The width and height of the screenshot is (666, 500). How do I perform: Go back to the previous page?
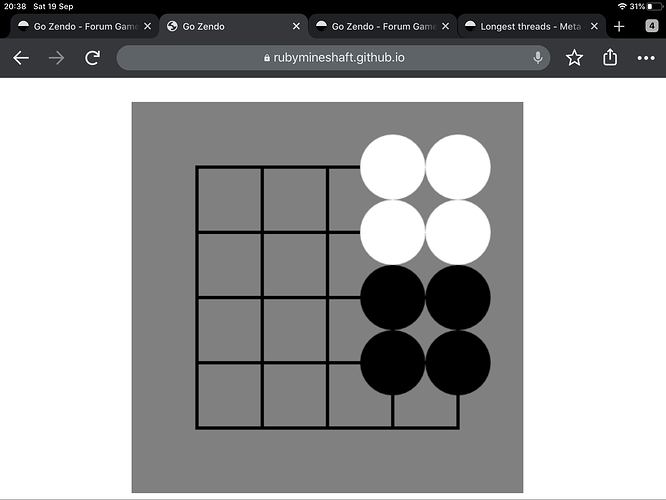pyautogui.click(x=21, y=58)
